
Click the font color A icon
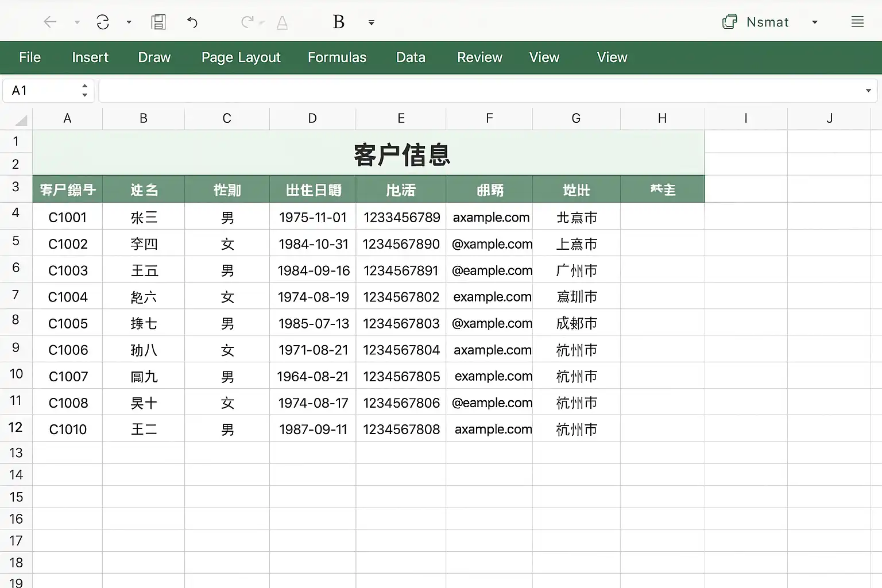click(282, 23)
